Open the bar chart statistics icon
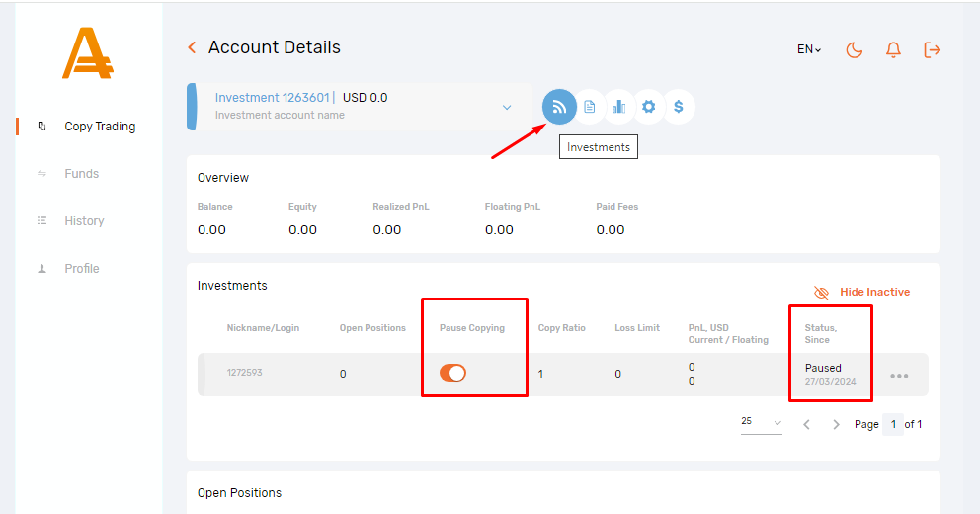This screenshot has height=514, width=980. click(x=619, y=107)
